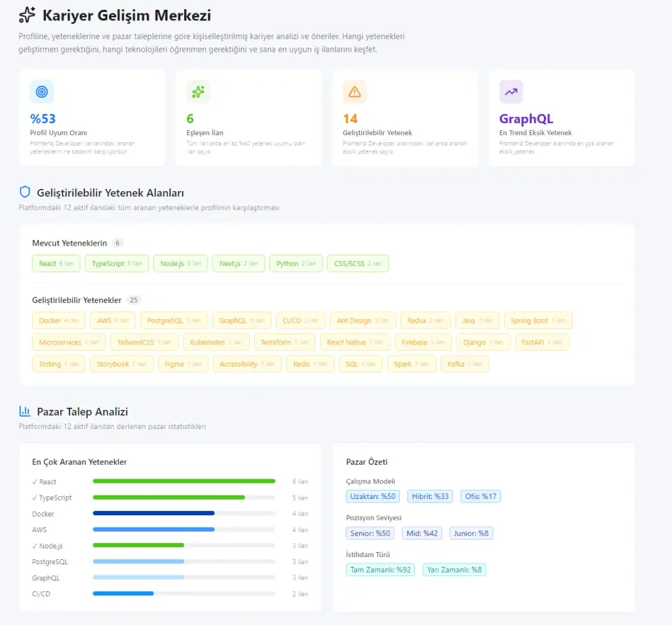Select the Terraform skill tag
672x625 pixels.
click(x=285, y=342)
